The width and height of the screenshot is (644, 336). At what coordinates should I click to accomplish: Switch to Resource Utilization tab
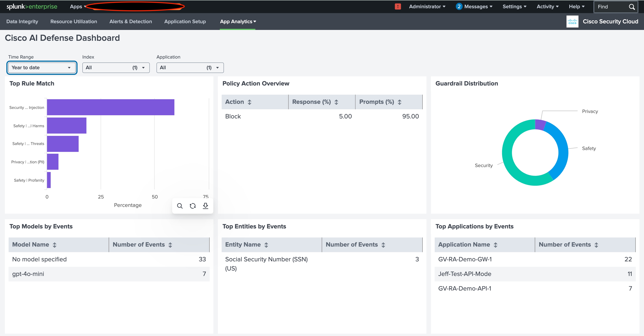point(74,22)
